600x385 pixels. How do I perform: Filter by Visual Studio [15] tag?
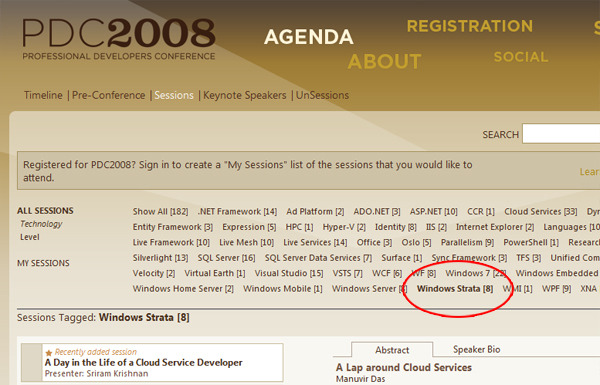pyautogui.click(x=289, y=273)
